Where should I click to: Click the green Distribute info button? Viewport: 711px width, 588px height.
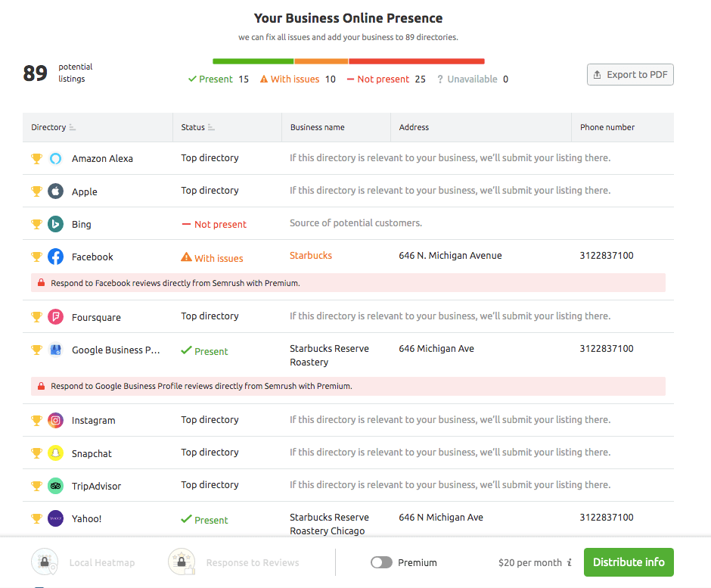629,562
